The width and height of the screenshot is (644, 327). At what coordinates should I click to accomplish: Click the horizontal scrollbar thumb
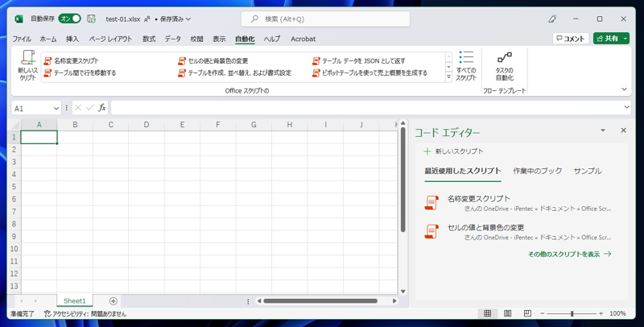pyautogui.click(x=320, y=301)
